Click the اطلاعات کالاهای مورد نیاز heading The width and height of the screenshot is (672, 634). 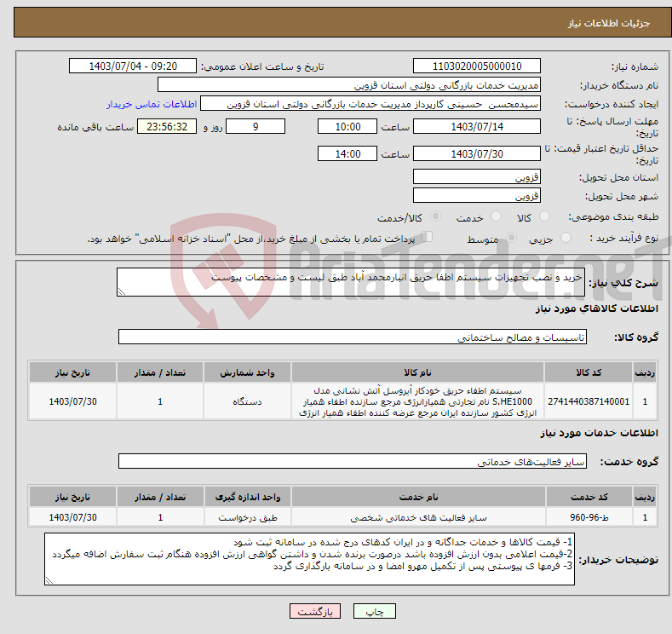click(x=596, y=308)
